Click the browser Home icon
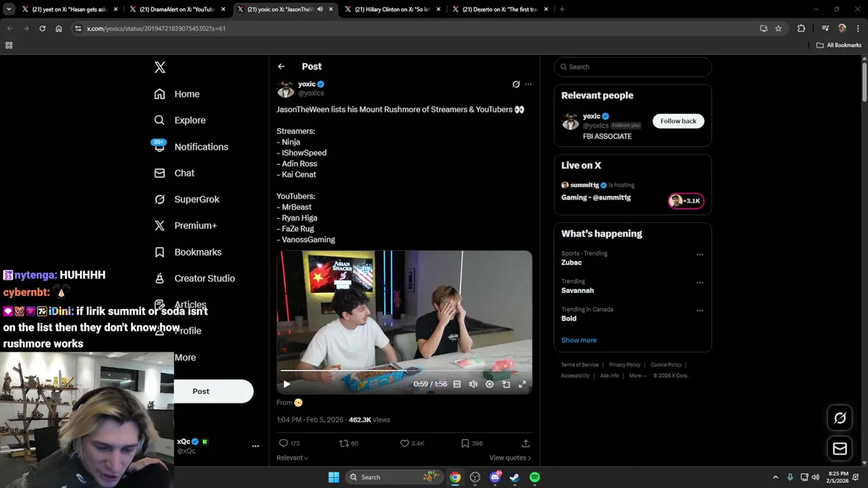This screenshot has width=868, height=488. click(x=59, y=28)
